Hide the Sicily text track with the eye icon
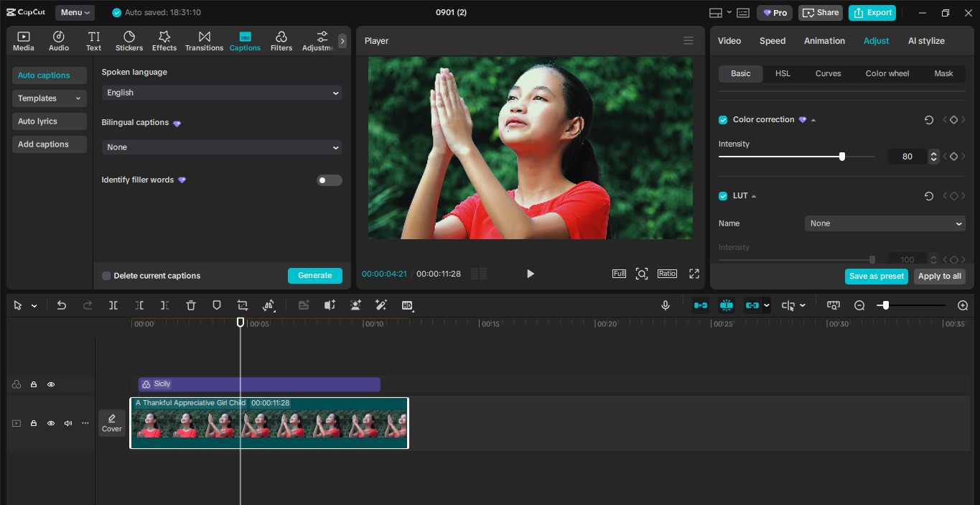The image size is (980, 505). click(51, 384)
